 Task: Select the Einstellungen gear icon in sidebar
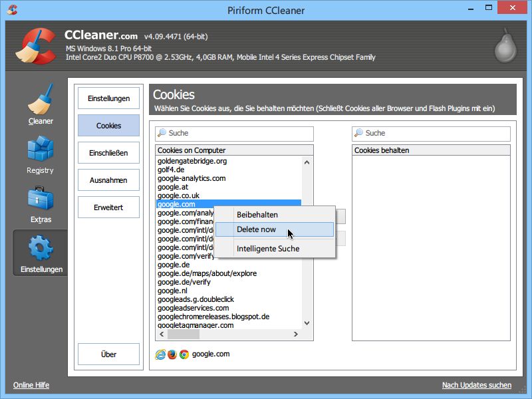coord(41,248)
